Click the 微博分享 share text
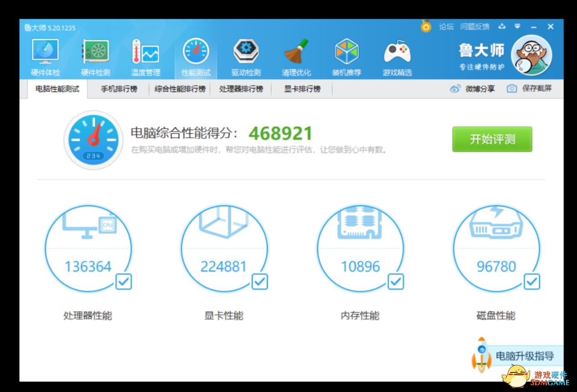Screen dimensions: 577x392 coord(480,89)
